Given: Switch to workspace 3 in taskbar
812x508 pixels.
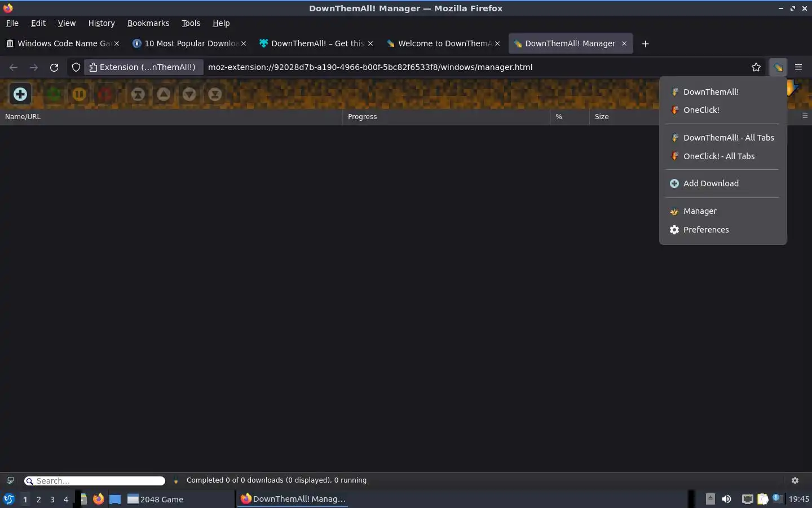Looking at the screenshot, I should [52, 500].
